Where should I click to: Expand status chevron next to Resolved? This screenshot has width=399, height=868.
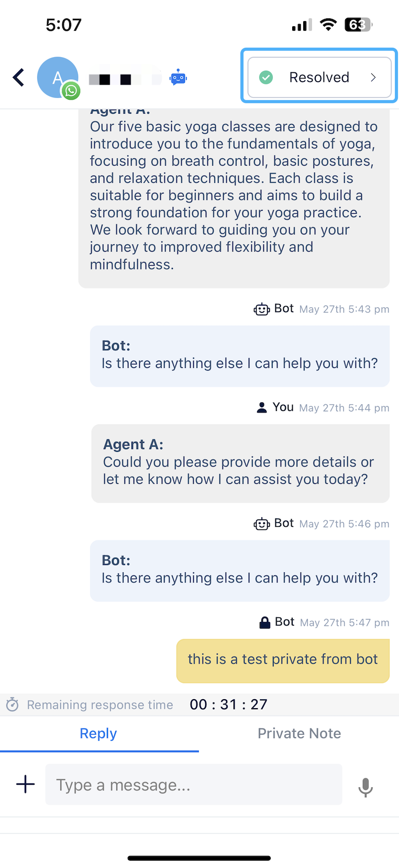pyautogui.click(x=373, y=78)
